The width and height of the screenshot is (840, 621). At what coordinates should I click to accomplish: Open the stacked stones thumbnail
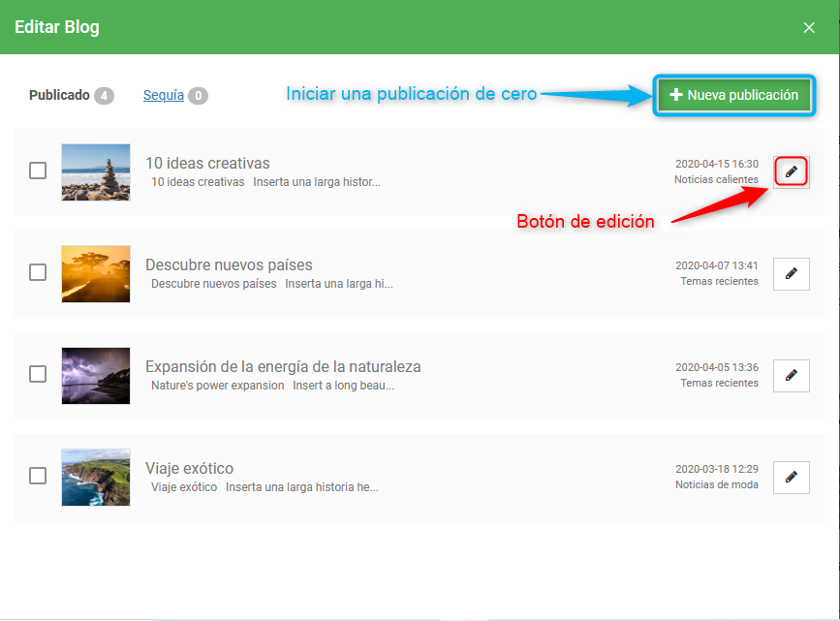coord(96,172)
